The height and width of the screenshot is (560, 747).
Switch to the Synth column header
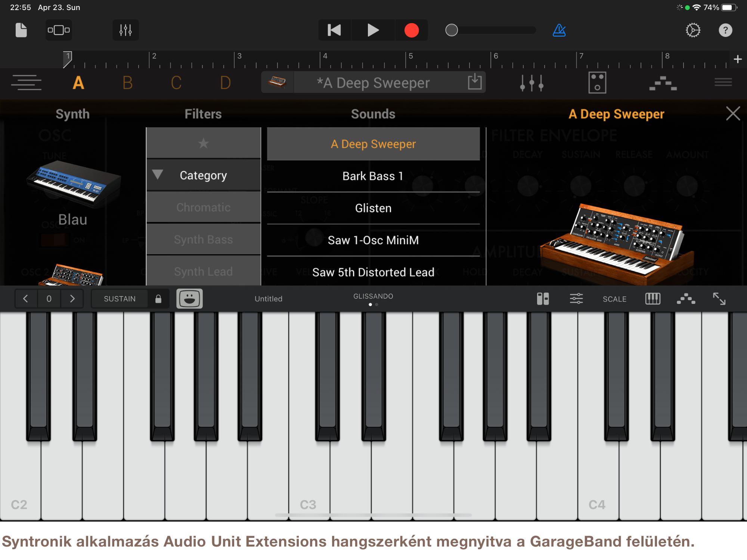click(72, 114)
